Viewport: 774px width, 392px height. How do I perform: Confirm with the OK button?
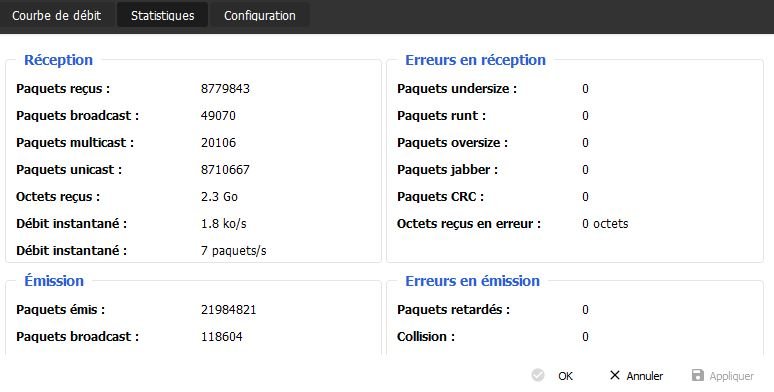pyautogui.click(x=566, y=376)
